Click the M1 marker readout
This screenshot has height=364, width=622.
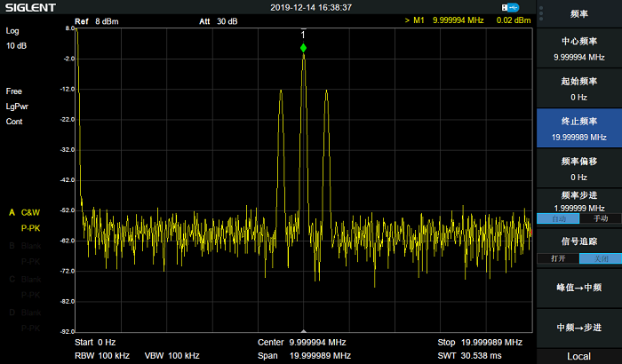pos(467,20)
